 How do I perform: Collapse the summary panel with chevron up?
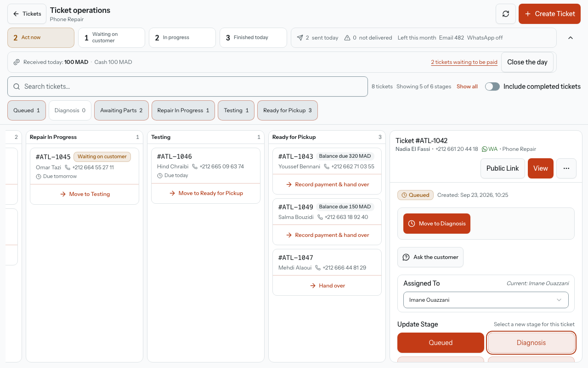pyautogui.click(x=571, y=38)
